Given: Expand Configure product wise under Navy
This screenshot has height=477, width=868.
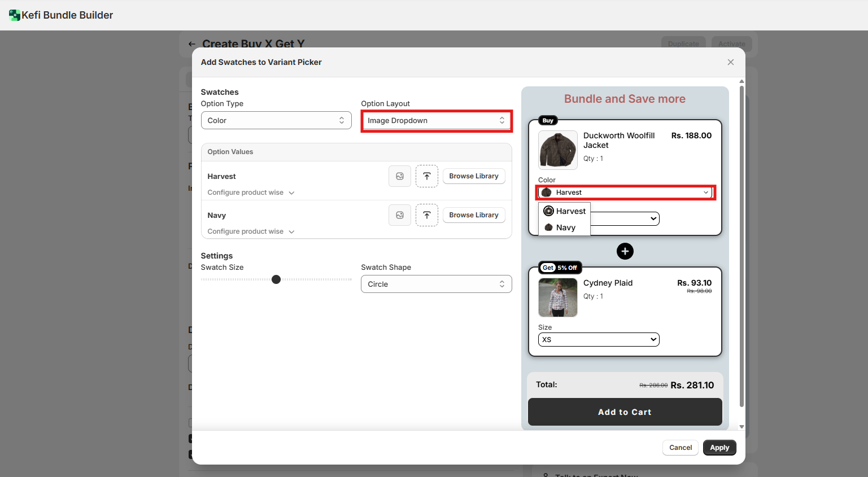Looking at the screenshot, I should pos(251,231).
